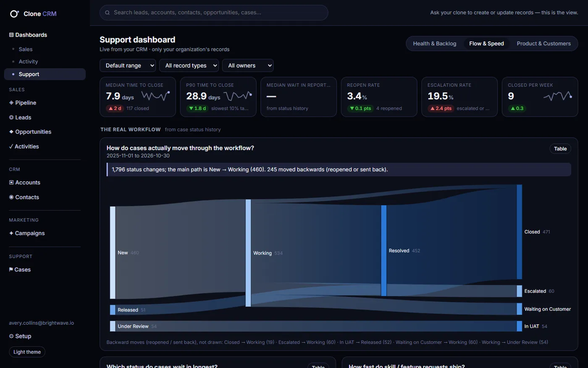Show the workflow chart as Table
Image resolution: width=588 pixels, height=368 pixels.
point(560,149)
